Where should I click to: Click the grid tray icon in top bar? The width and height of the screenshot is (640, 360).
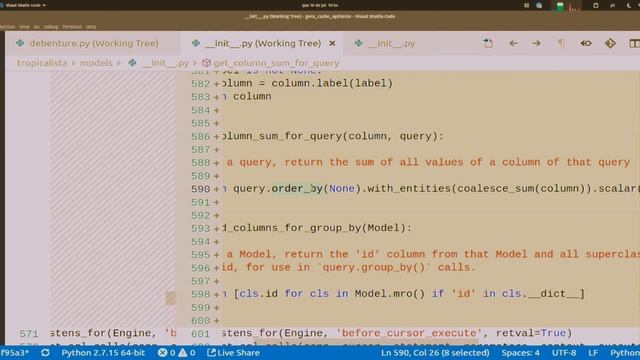527,5
